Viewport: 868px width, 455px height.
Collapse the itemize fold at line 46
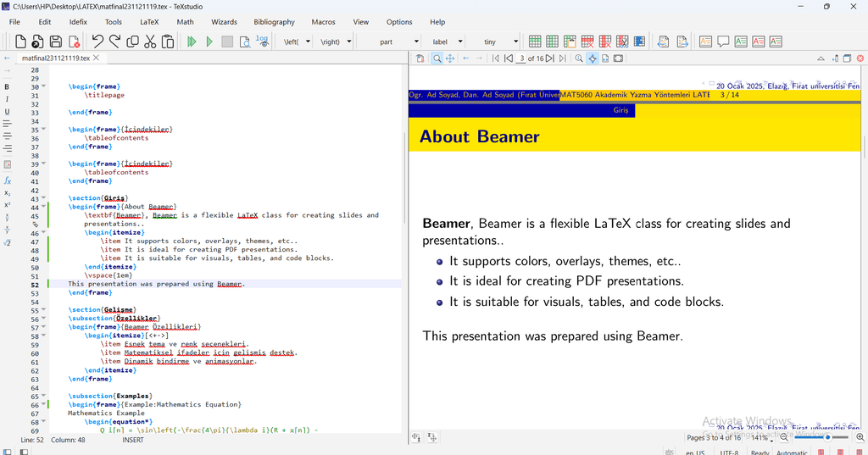click(x=43, y=233)
